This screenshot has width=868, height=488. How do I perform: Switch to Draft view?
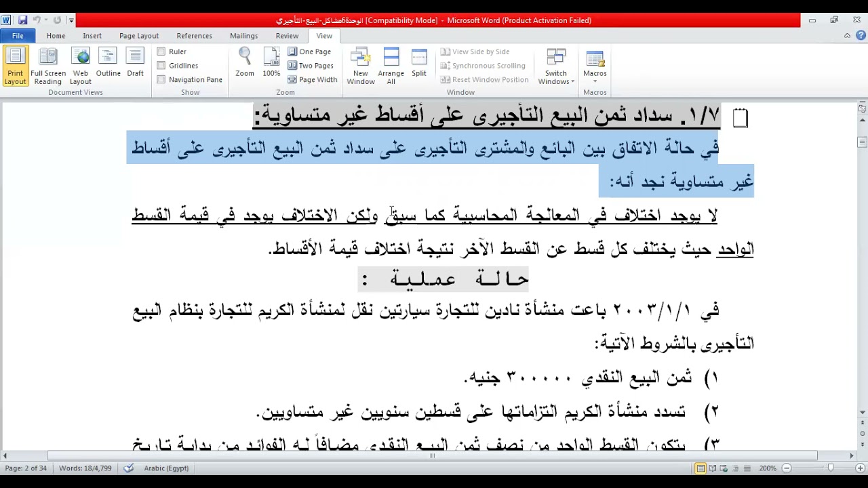[x=135, y=63]
